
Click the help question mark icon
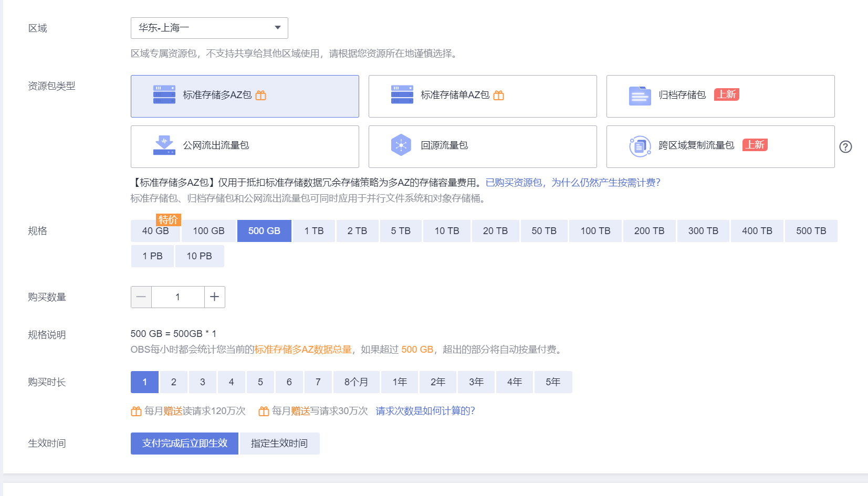click(x=845, y=147)
